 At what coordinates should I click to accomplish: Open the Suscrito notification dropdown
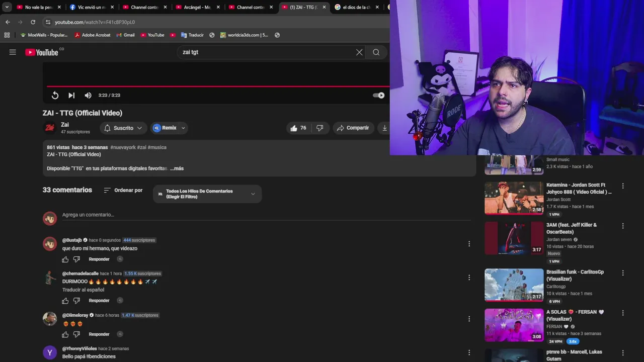pos(123,128)
